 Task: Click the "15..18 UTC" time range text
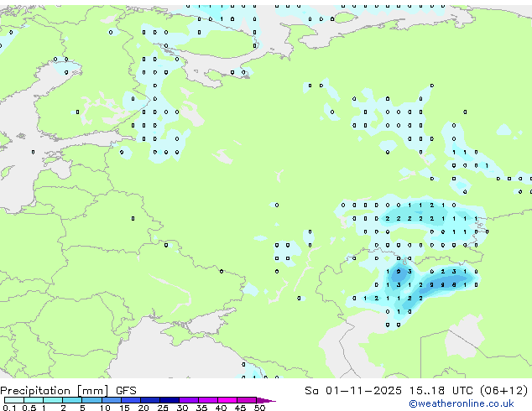point(441,391)
